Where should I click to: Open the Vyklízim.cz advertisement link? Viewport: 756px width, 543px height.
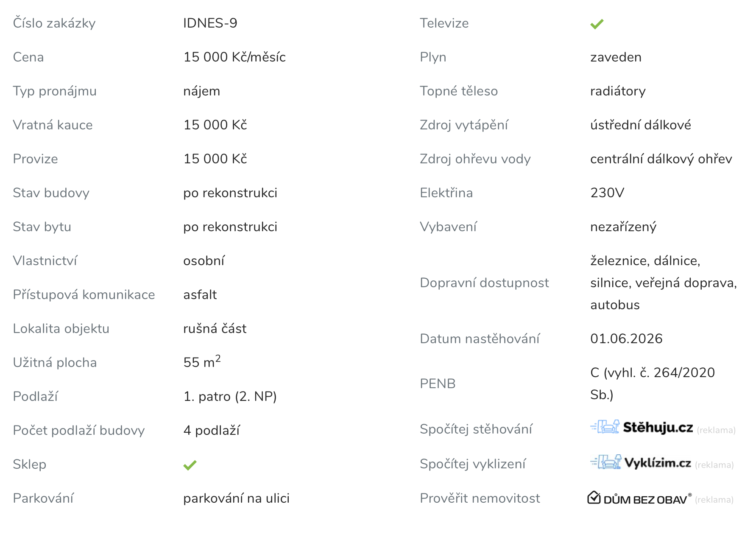click(658, 463)
